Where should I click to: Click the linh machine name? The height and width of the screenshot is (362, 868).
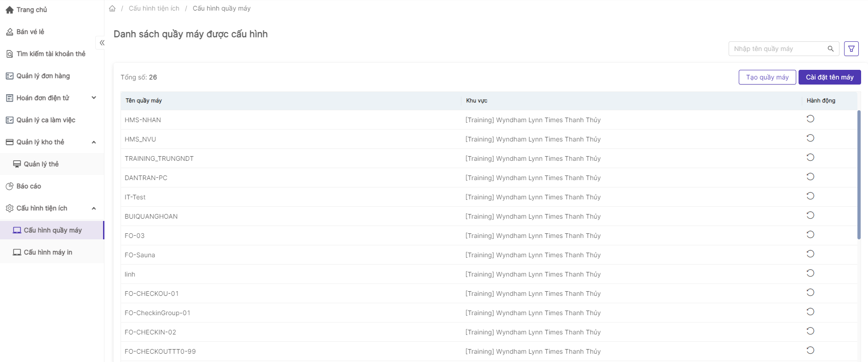coord(130,274)
